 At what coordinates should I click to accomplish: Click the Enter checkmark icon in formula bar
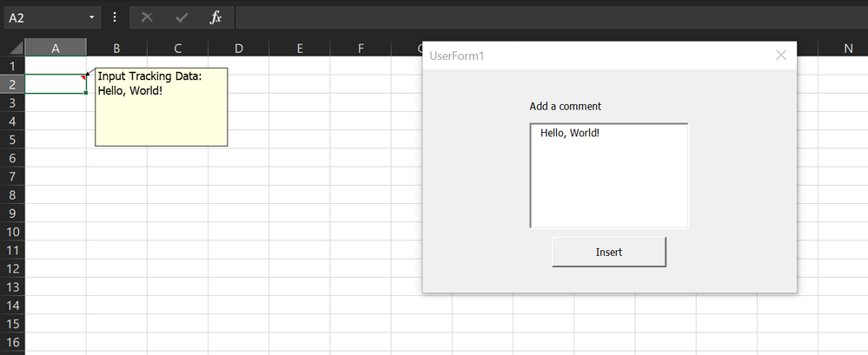182,17
